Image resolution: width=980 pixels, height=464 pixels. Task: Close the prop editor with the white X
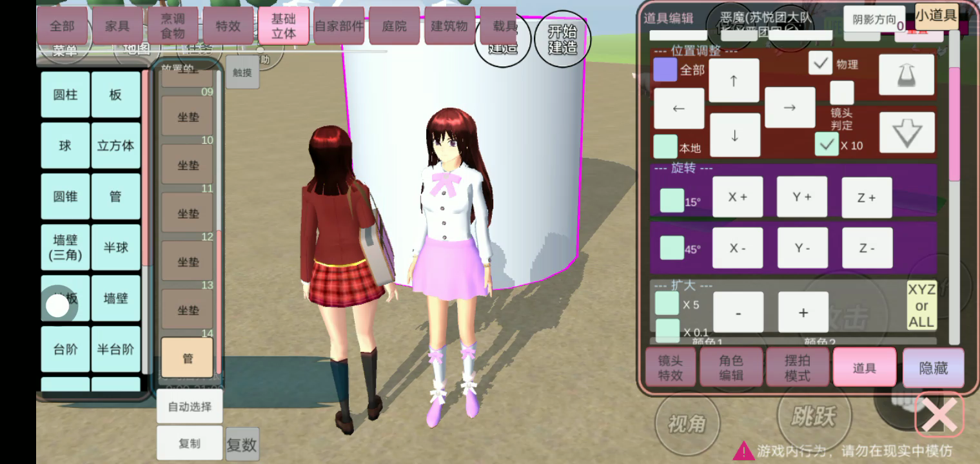tap(940, 416)
